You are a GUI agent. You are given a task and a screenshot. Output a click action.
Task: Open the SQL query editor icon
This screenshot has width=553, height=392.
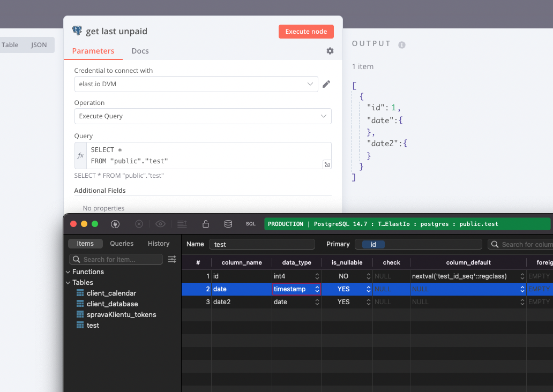pyautogui.click(x=250, y=224)
